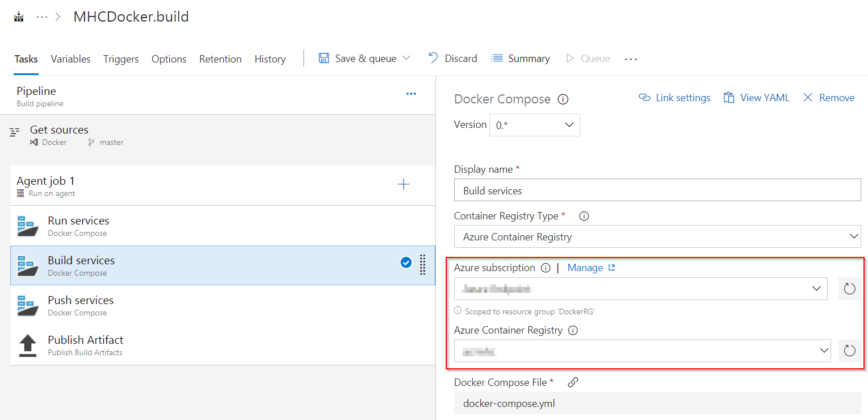
Task: Click the Build services drag handle
Action: [422, 265]
